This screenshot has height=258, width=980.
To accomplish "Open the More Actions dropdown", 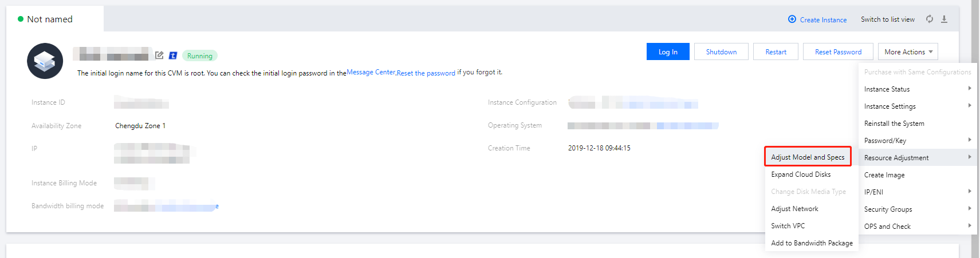I will point(908,52).
